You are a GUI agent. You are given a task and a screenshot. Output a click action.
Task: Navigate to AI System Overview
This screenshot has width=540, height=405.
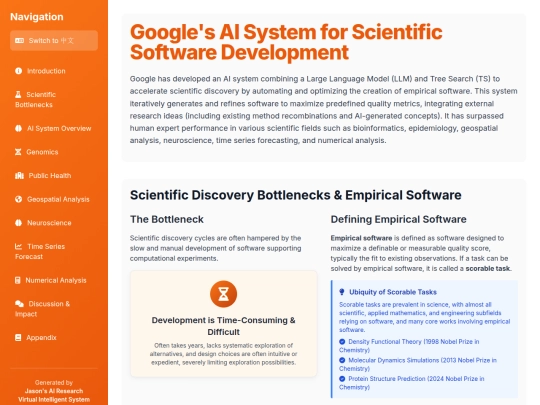pos(54,128)
